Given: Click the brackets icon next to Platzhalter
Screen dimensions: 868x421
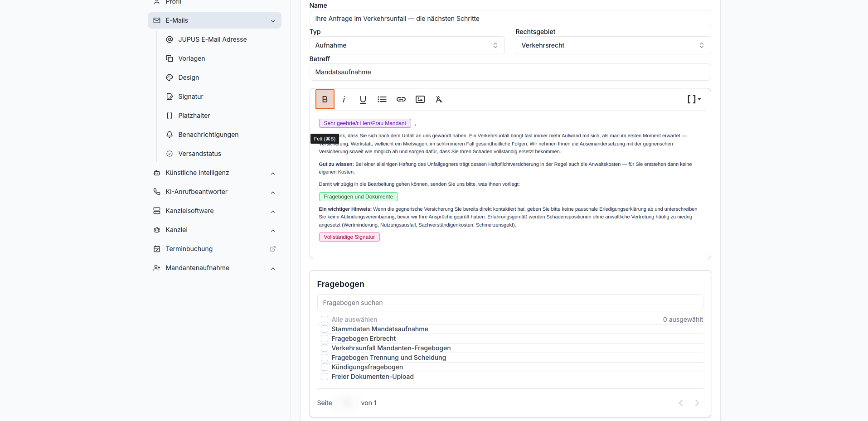Looking at the screenshot, I should click(170, 116).
